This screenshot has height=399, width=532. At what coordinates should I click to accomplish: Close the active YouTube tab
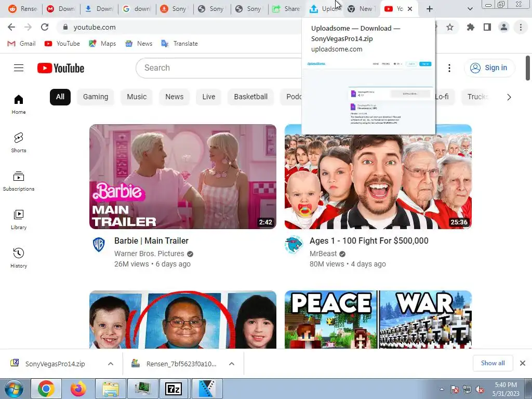coord(410,9)
